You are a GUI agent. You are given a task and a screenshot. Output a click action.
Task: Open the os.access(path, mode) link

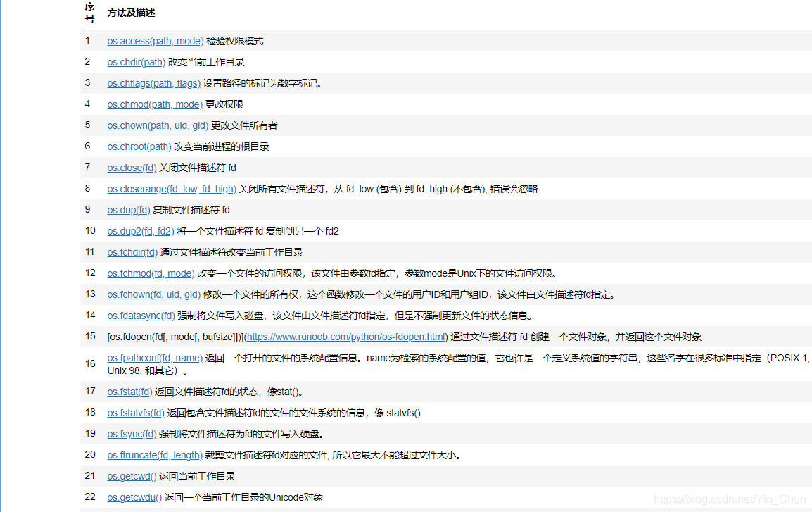(x=155, y=41)
